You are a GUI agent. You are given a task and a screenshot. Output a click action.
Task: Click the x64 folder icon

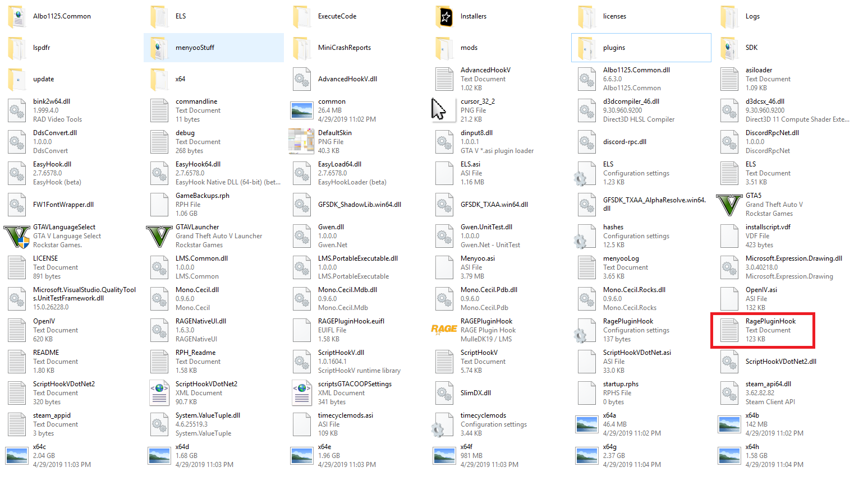click(159, 79)
